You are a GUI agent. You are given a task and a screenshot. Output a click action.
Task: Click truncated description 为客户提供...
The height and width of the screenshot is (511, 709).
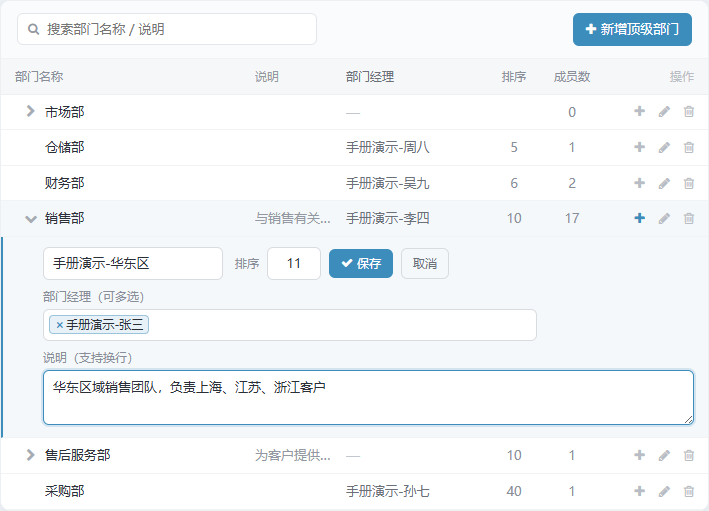click(x=293, y=455)
